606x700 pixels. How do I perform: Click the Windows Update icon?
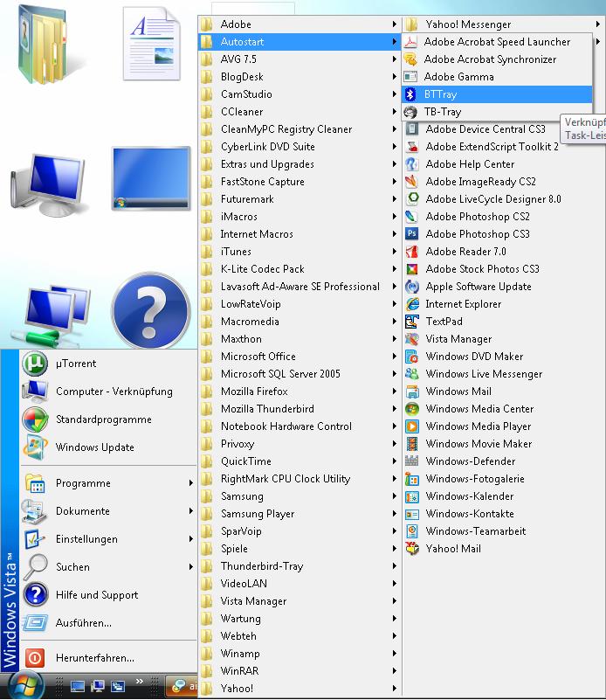[35, 447]
